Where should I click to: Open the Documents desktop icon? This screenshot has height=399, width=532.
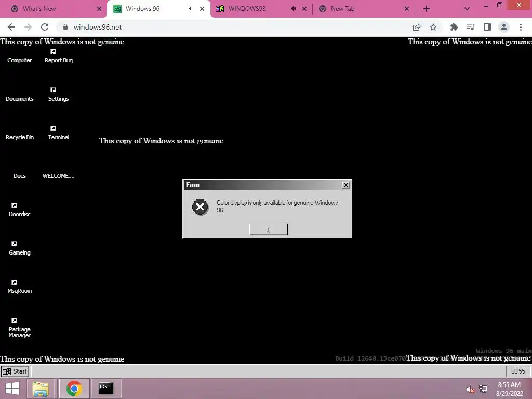[x=19, y=98]
